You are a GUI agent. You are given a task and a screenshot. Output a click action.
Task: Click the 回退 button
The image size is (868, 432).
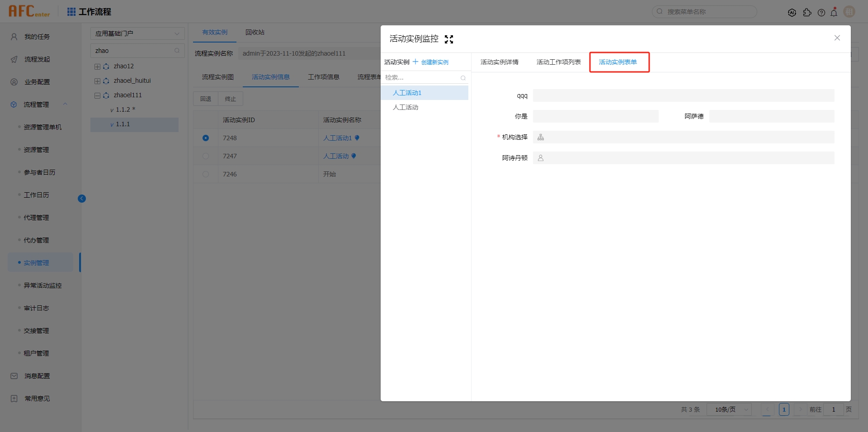(206, 99)
